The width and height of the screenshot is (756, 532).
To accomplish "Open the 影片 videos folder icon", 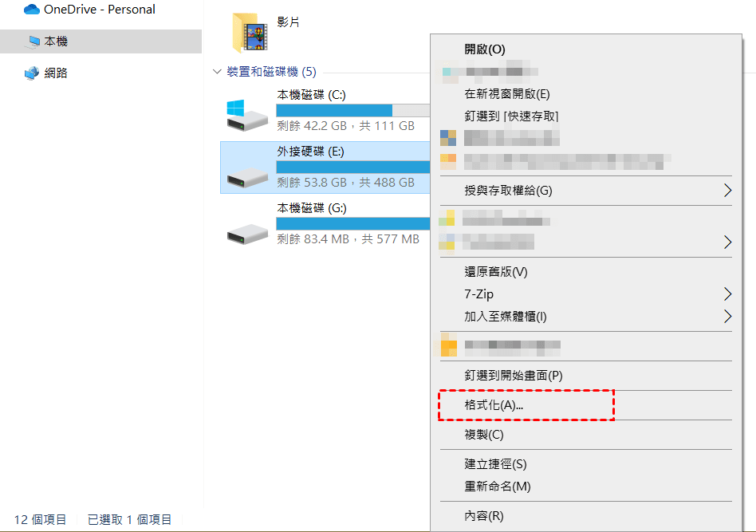I will click(250, 33).
